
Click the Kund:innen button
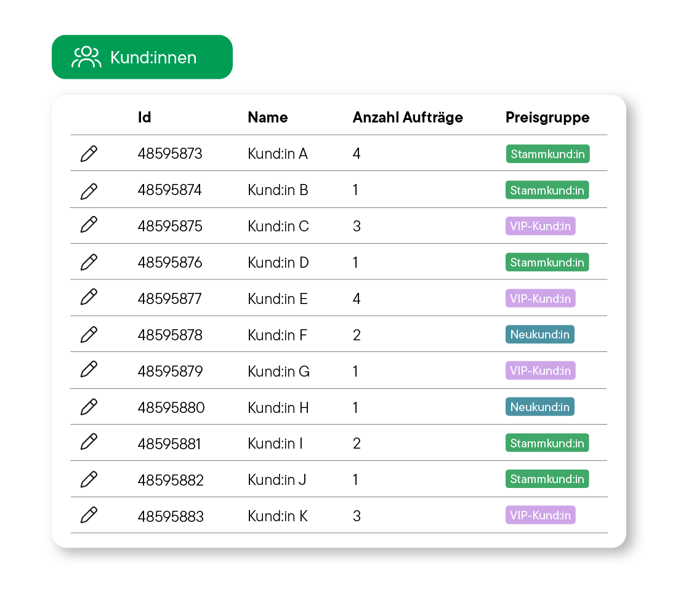click(142, 57)
